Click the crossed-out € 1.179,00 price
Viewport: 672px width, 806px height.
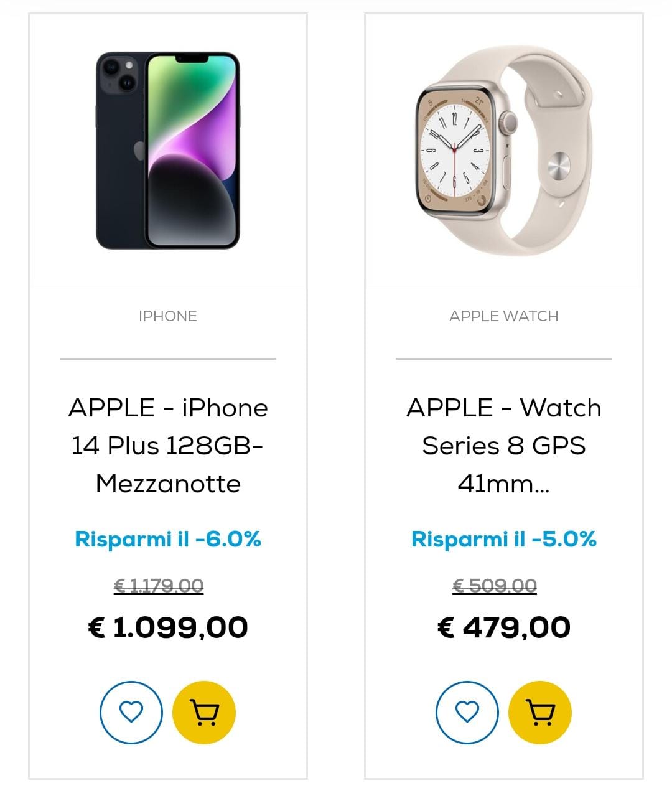159,586
